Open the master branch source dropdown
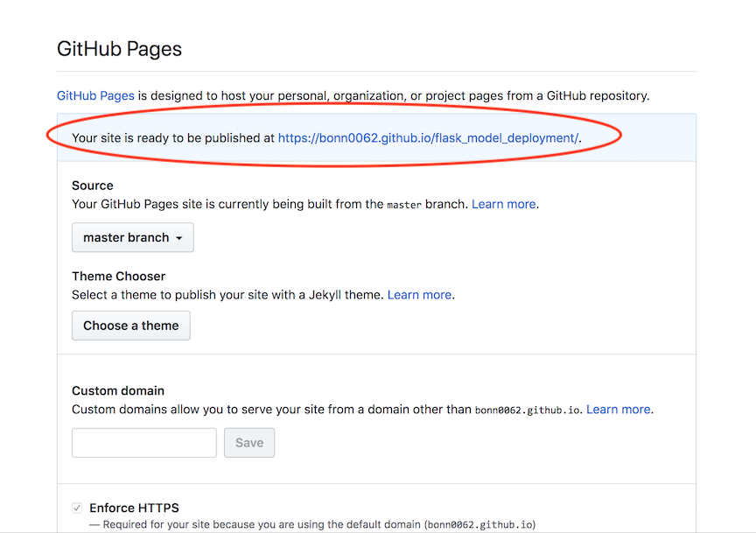 (132, 237)
